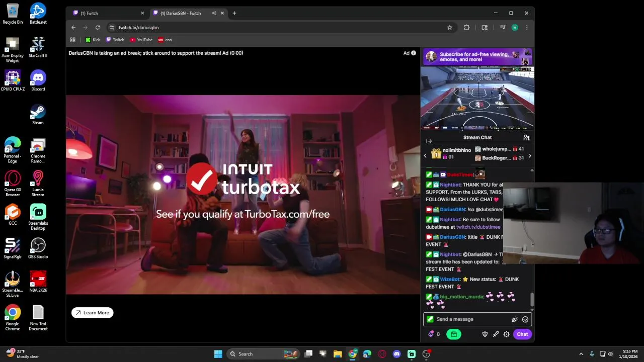Open Chrome profile avatar
This screenshot has height=362, width=644.
[x=515, y=28]
